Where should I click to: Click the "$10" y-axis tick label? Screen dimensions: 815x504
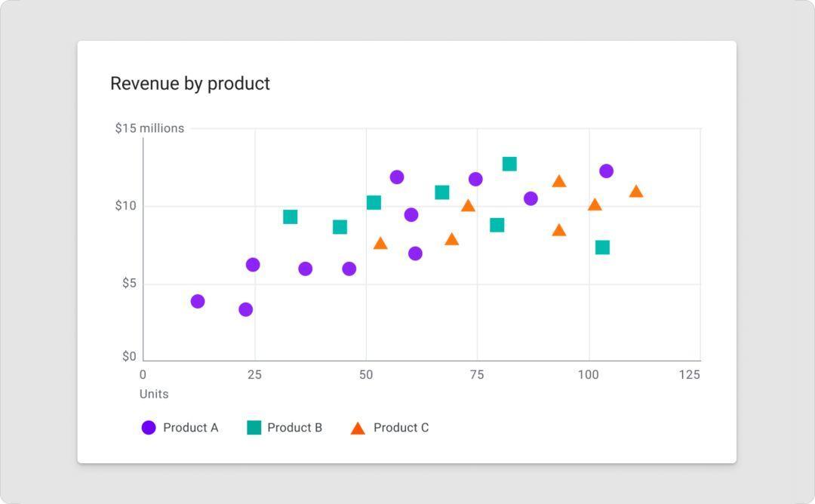[125, 206]
